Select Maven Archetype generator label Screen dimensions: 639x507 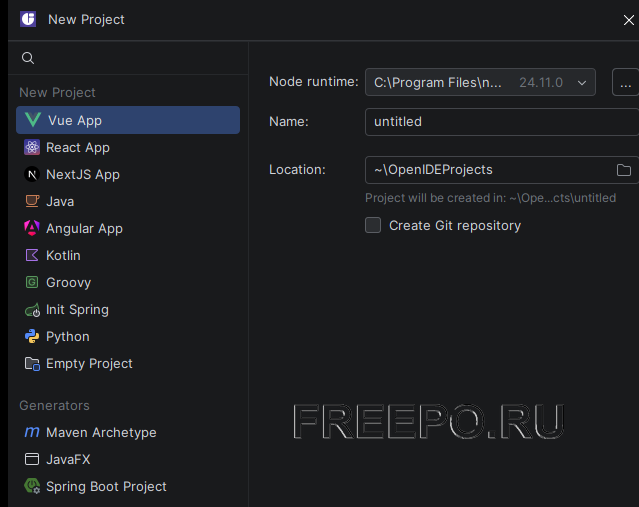coord(101,432)
